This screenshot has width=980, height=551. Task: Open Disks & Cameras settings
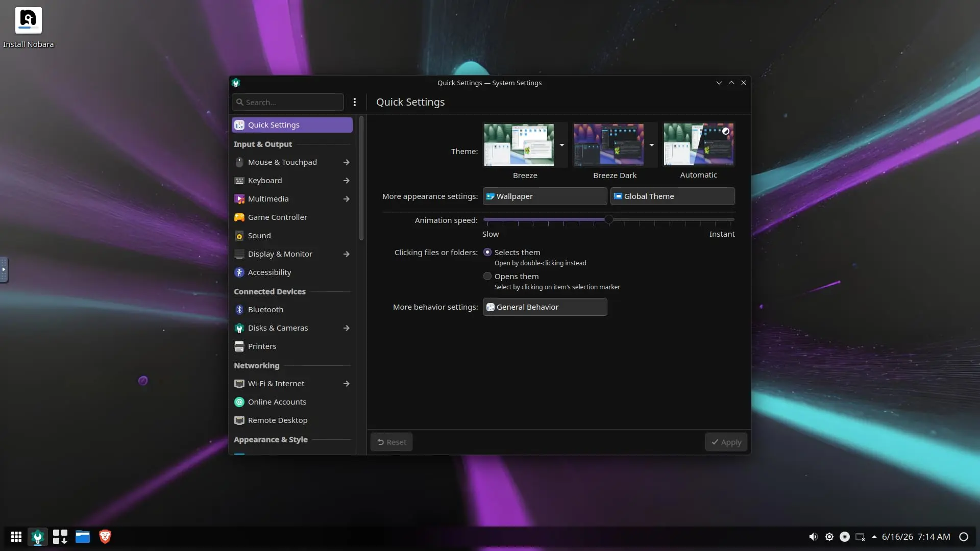coord(292,328)
